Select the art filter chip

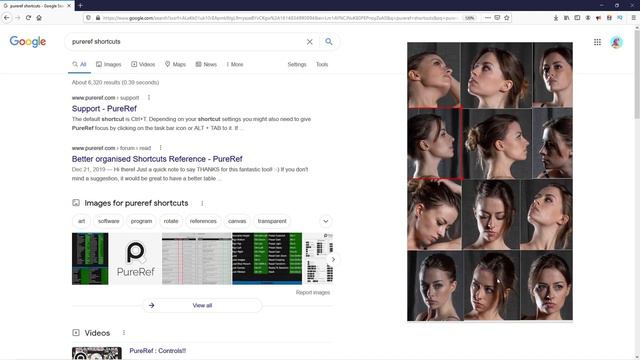pos(82,221)
